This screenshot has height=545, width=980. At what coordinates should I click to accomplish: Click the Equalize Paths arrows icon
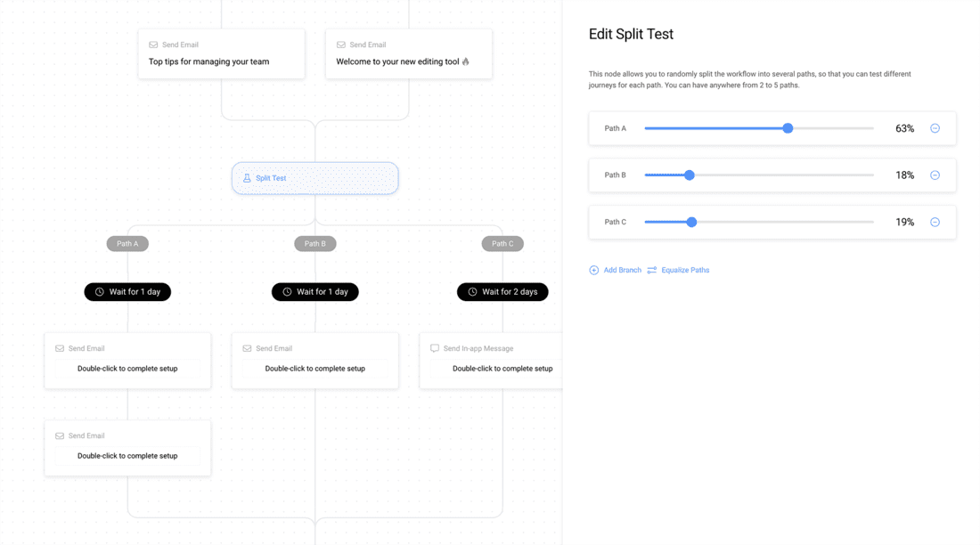652,270
